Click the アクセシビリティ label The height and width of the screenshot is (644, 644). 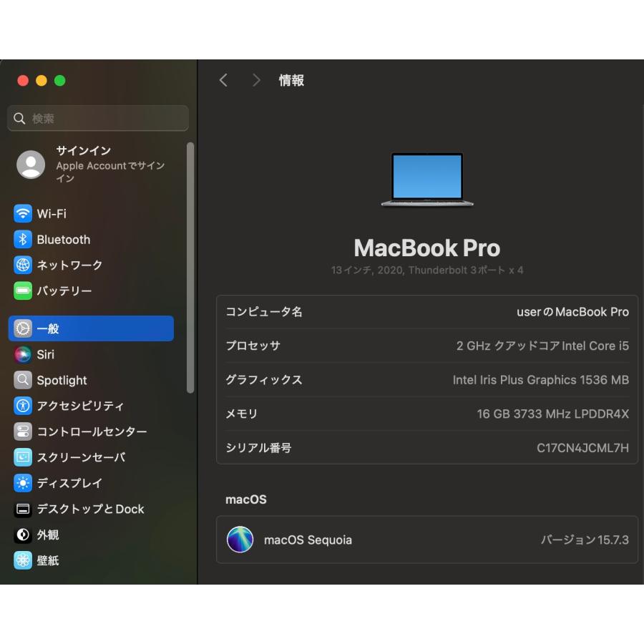tap(80, 406)
